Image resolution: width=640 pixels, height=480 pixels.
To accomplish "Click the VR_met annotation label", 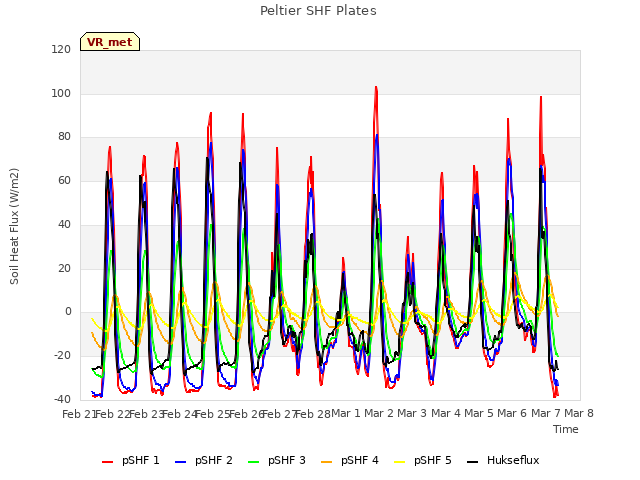I will click(110, 42).
